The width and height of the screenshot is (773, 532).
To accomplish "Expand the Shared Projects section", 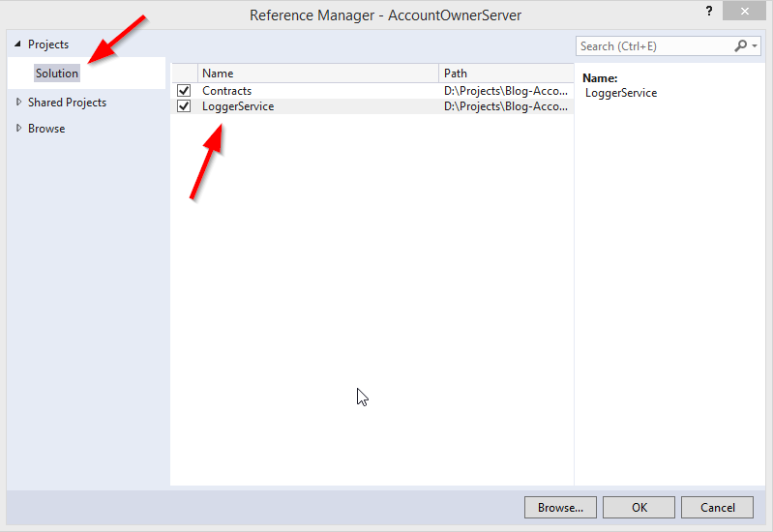I will click(17, 102).
